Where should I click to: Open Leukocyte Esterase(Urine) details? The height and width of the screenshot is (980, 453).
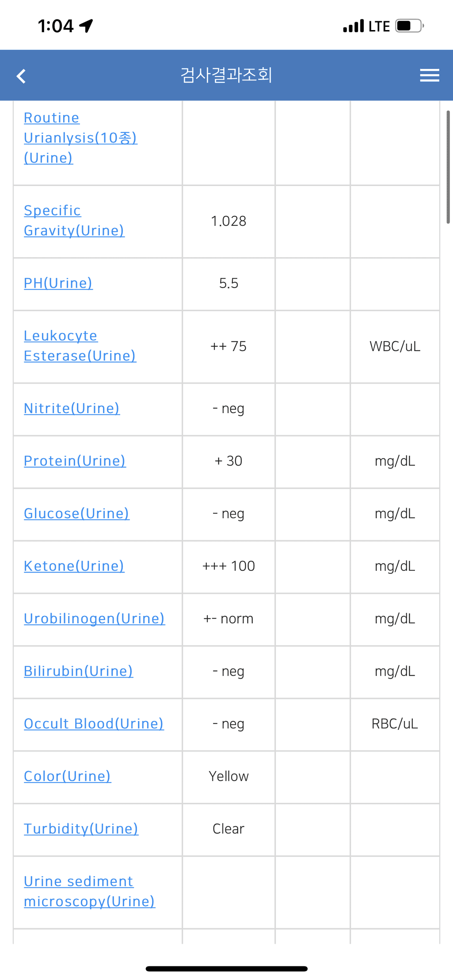pyautogui.click(x=80, y=346)
